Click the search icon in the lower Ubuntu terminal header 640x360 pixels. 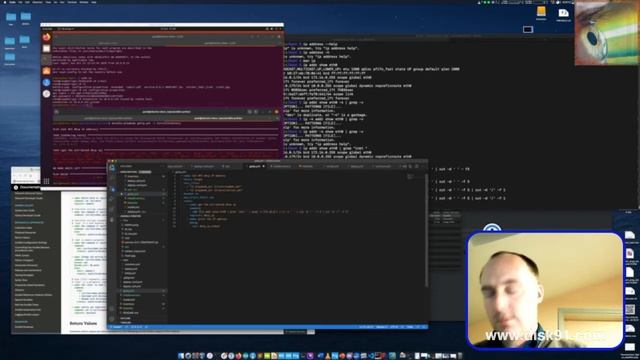point(249,112)
